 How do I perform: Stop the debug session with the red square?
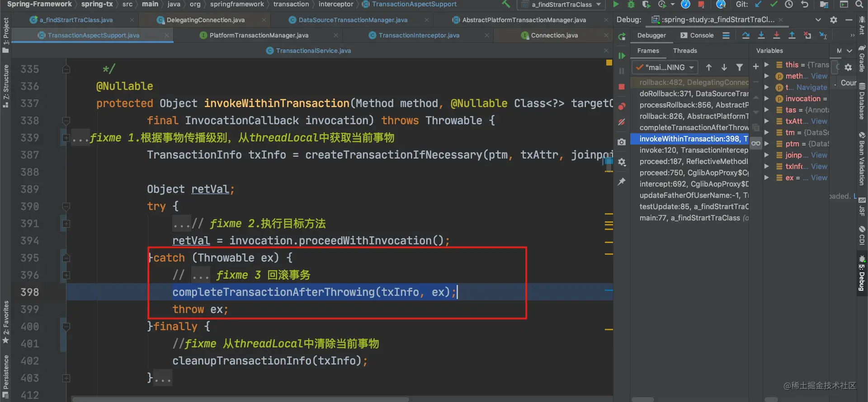[x=622, y=86]
